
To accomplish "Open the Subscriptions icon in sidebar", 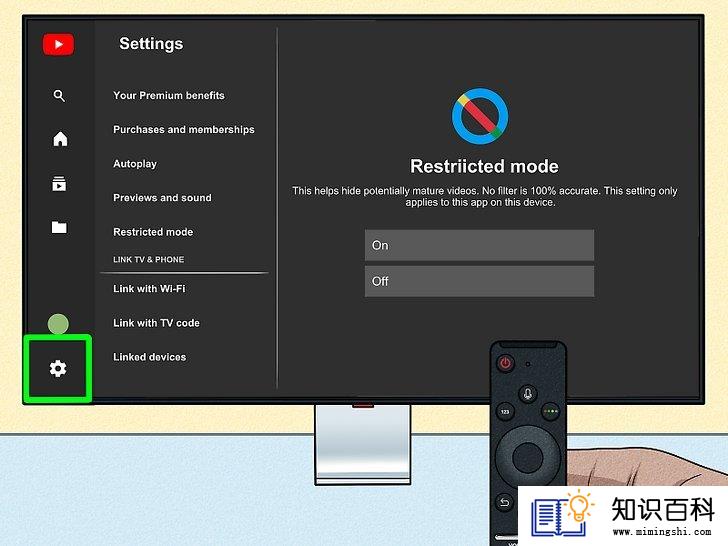I will click(59, 183).
